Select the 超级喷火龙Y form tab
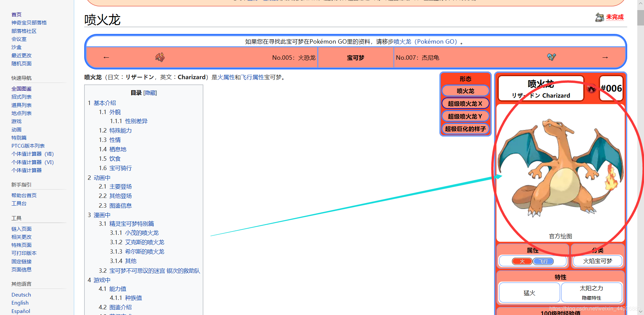Screen dimensions: 644x315 [465, 116]
